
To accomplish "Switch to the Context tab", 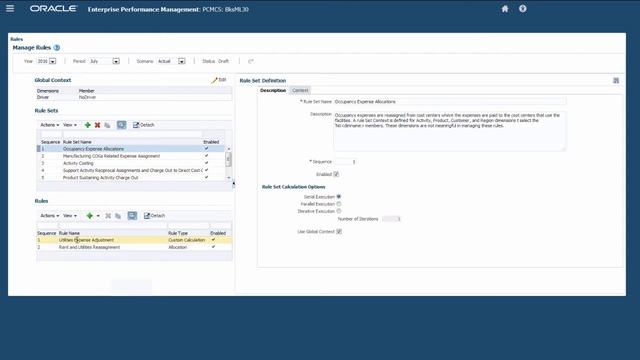I will tap(300, 90).
